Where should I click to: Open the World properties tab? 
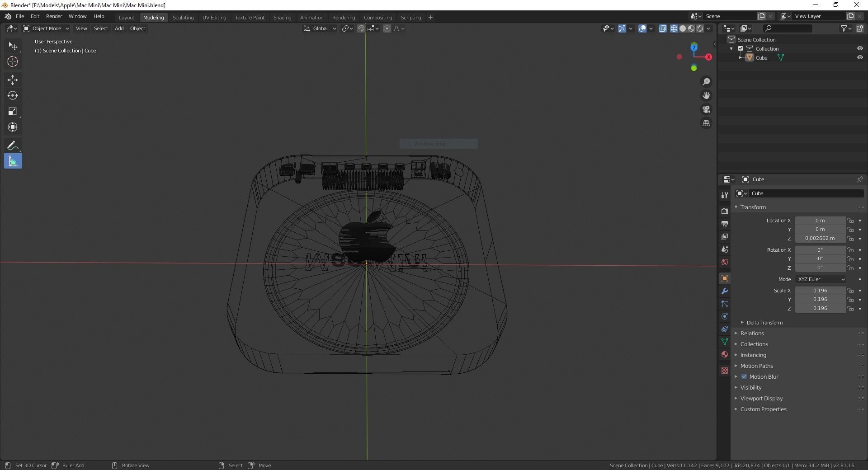(725, 262)
